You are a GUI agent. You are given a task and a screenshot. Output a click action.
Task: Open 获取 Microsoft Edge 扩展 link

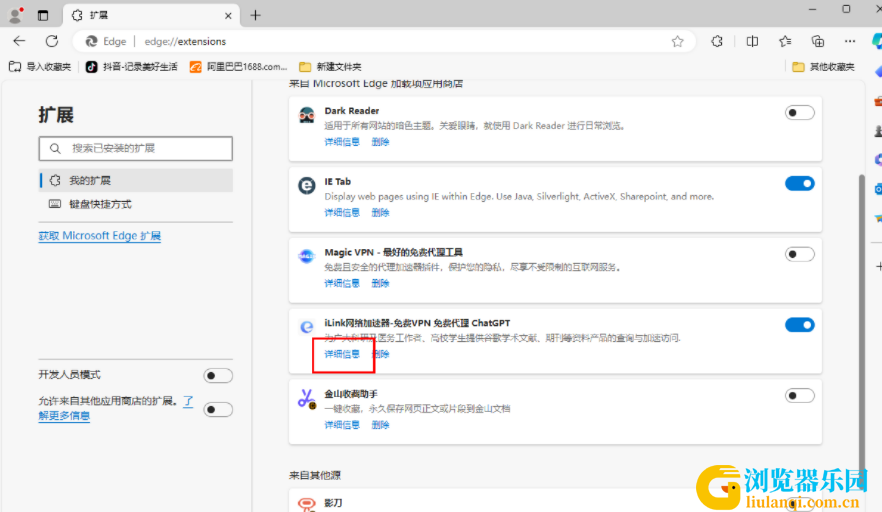(x=100, y=236)
